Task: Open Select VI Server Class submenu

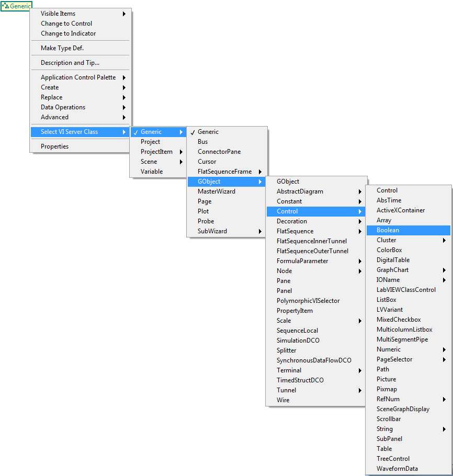Action: pos(81,132)
